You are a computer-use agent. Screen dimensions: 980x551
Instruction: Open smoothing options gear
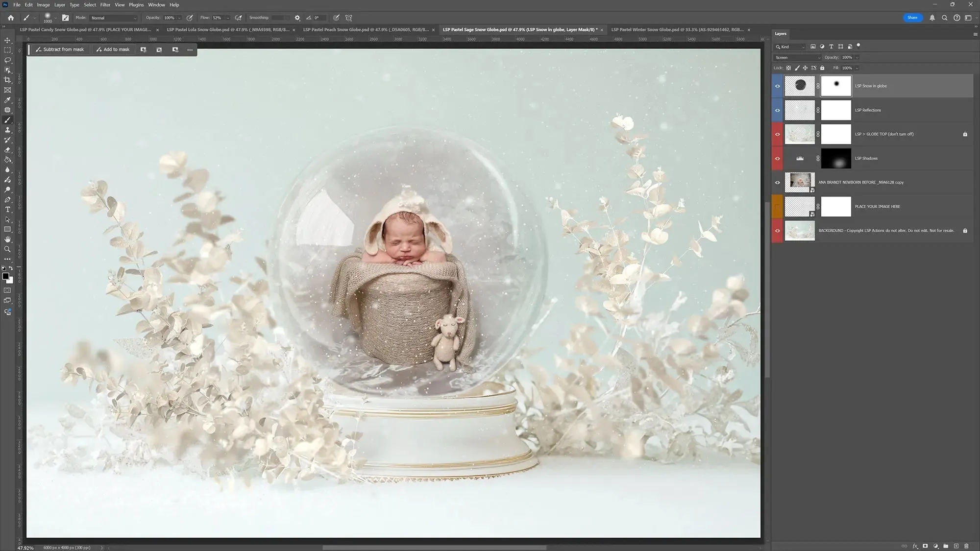[297, 18]
